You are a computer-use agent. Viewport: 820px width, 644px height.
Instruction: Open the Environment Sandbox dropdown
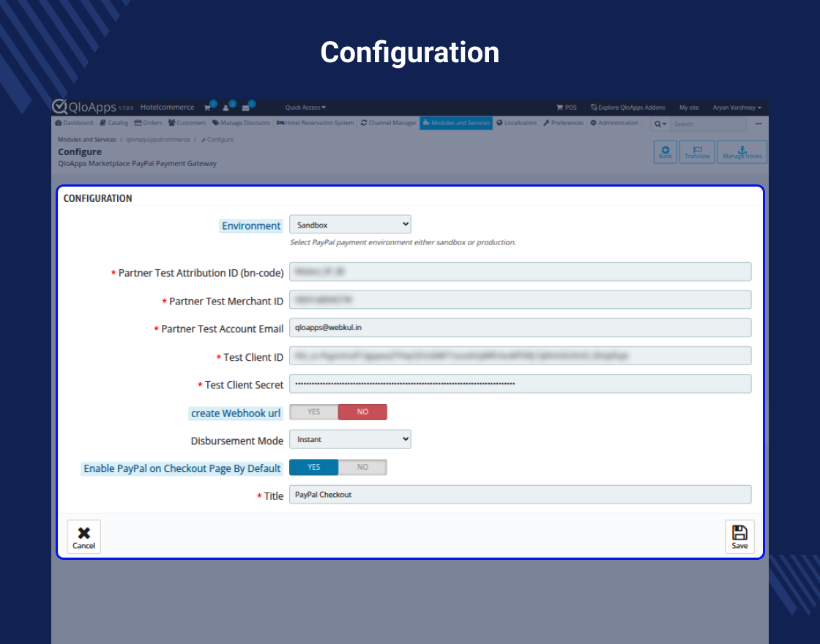point(350,225)
